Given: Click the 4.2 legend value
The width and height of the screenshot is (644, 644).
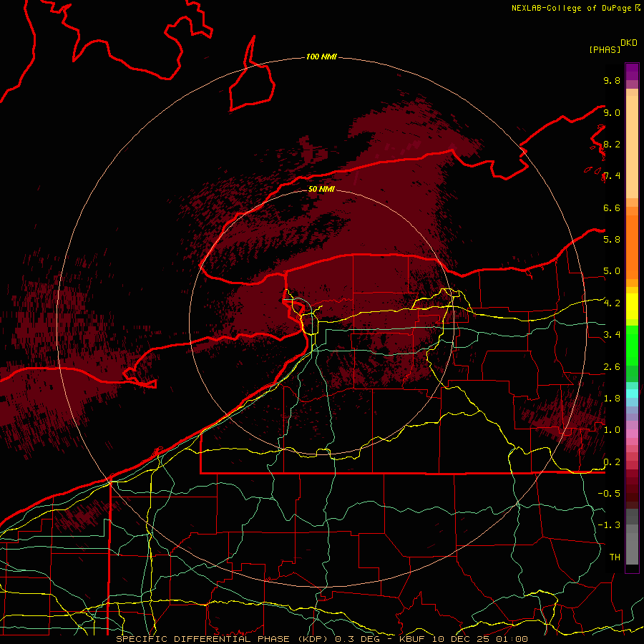Looking at the screenshot, I should [x=612, y=303].
